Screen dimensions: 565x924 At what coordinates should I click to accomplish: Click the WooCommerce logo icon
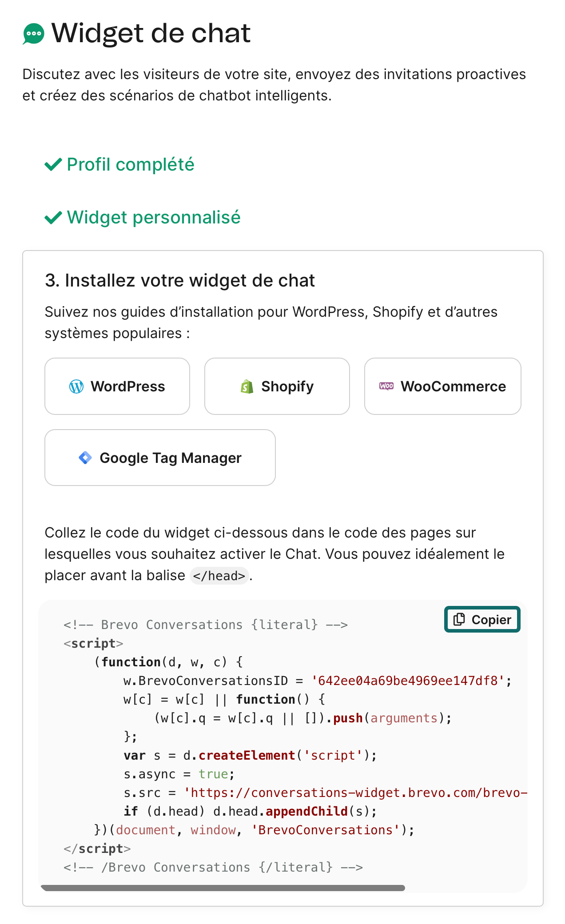(x=386, y=386)
